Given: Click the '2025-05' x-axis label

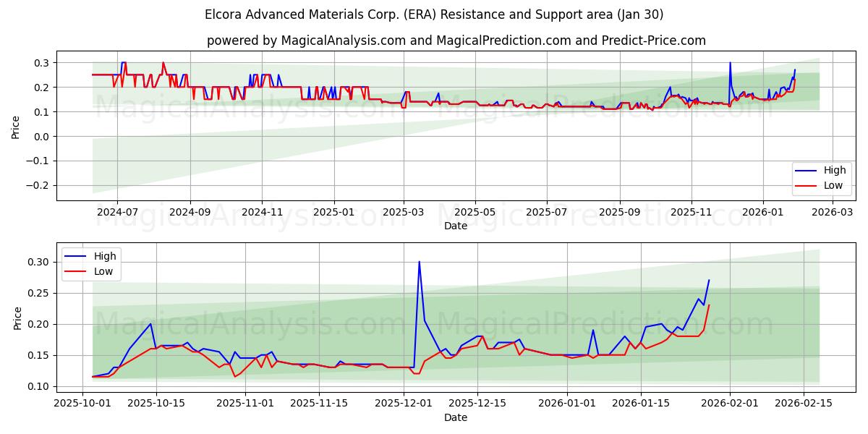Looking at the screenshot, I should coord(475,213).
